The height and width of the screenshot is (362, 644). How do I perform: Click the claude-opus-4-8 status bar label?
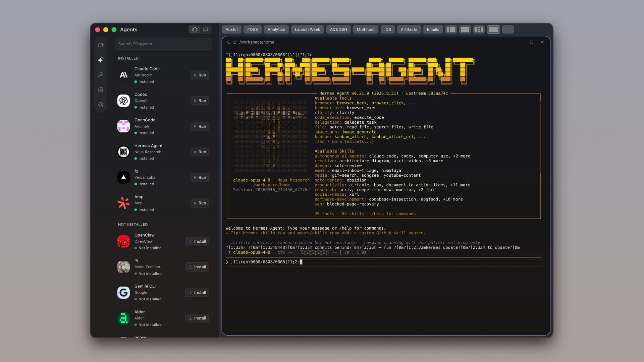pos(252,252)
